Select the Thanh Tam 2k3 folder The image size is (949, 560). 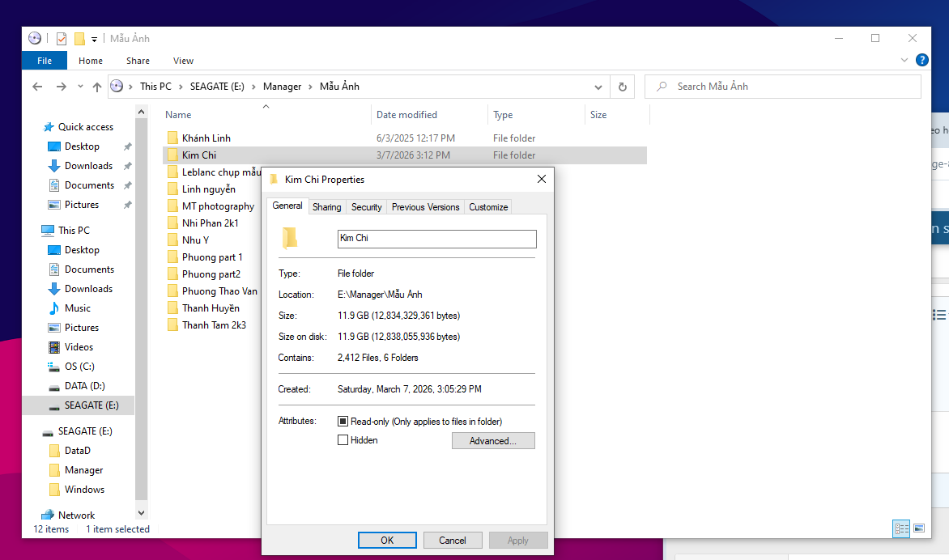click(x=215, y=325)
